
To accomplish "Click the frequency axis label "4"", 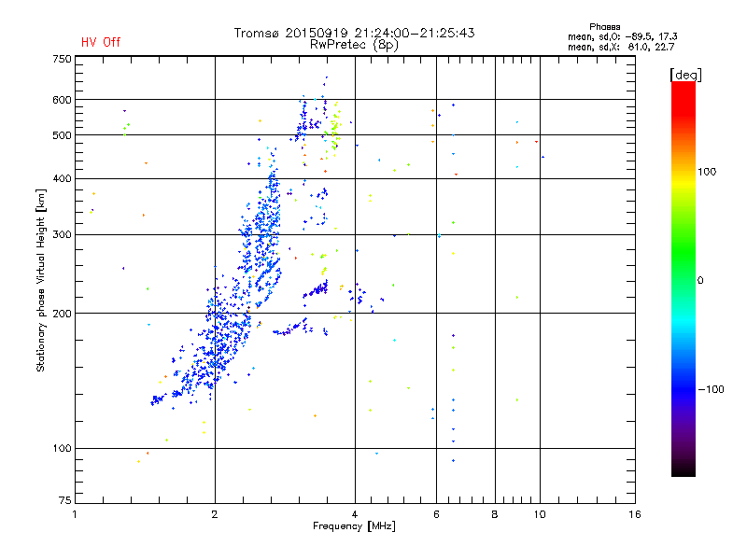I will click(x=355, y=514).
